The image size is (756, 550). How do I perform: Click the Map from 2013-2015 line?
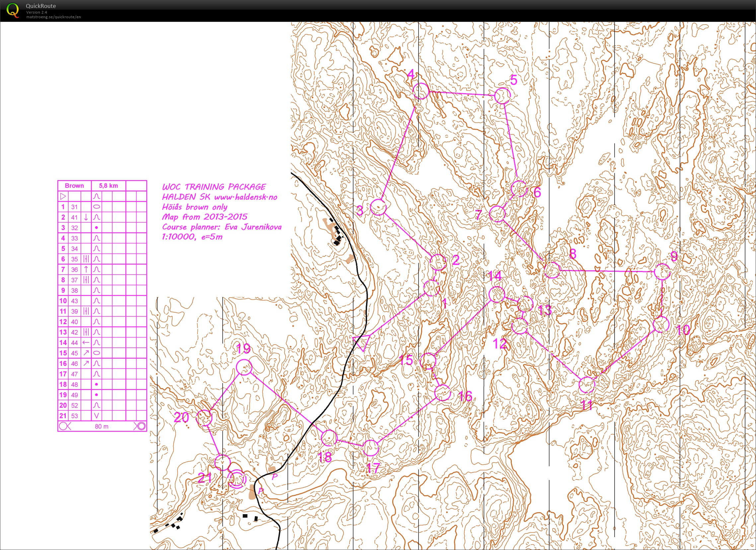(205, 217)
